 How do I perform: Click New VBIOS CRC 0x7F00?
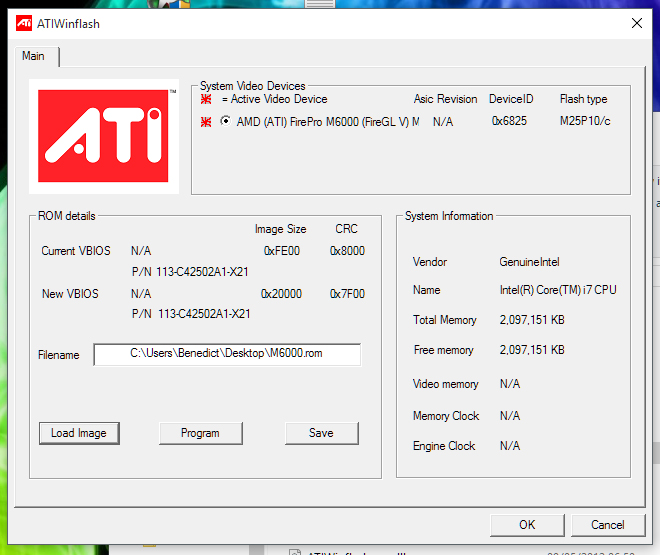tap(347, 294)
